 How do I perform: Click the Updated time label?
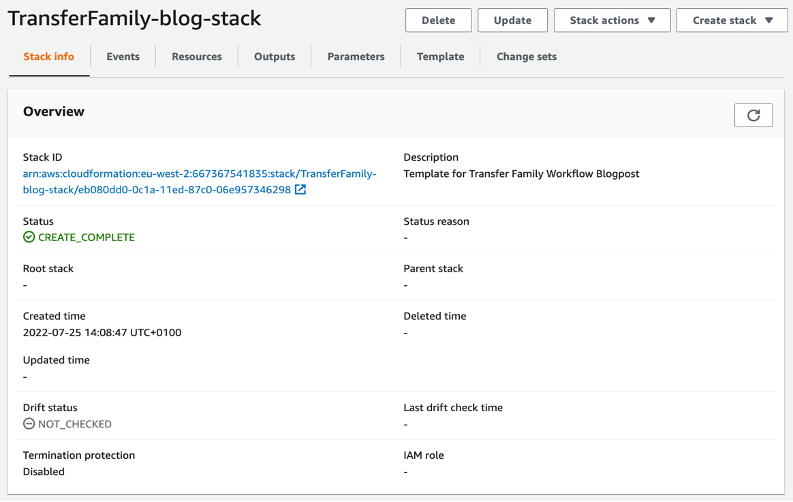[56, 360]
